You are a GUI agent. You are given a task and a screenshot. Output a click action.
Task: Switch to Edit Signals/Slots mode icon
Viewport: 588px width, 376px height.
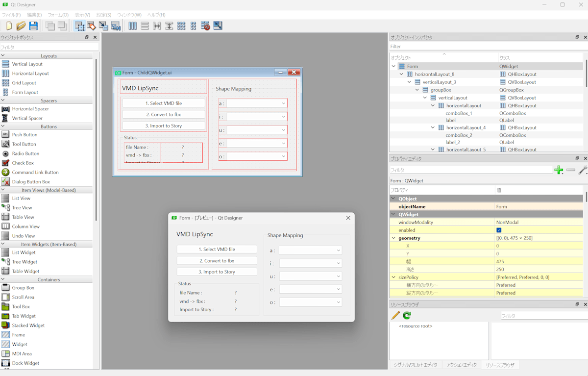click(91, 26)
